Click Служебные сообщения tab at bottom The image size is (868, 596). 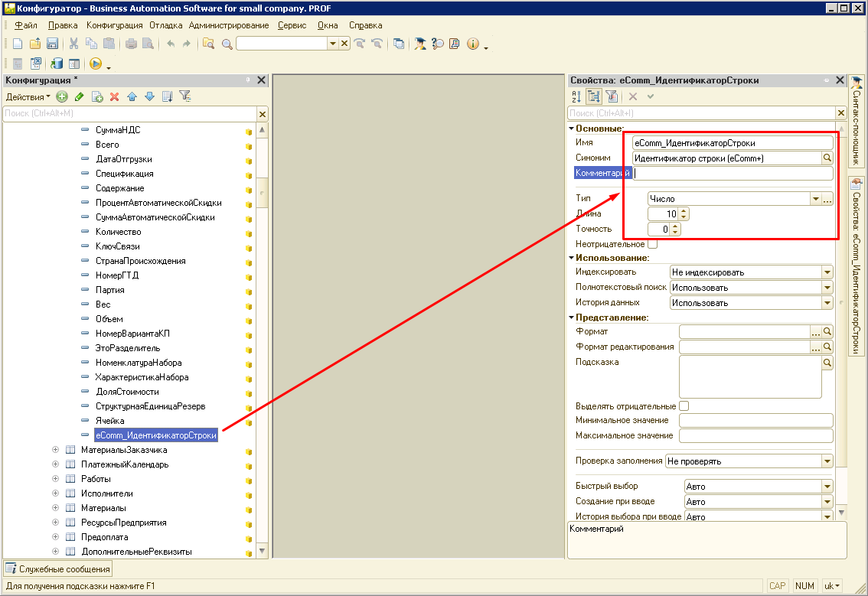(x=58, y=568)
